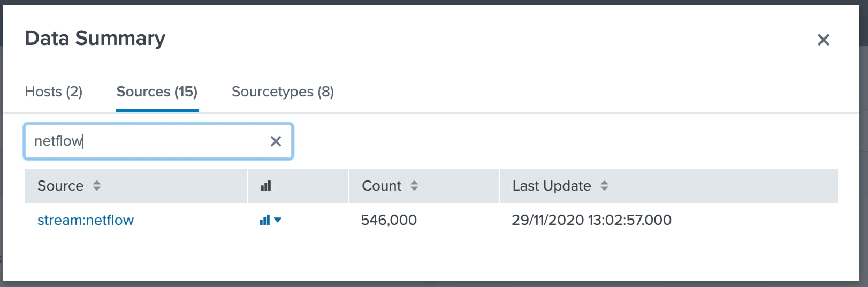Select the 29/11/2020 13:02:57.000 timestamp cell
868x287 pixels.
click(x=591, y=220)
